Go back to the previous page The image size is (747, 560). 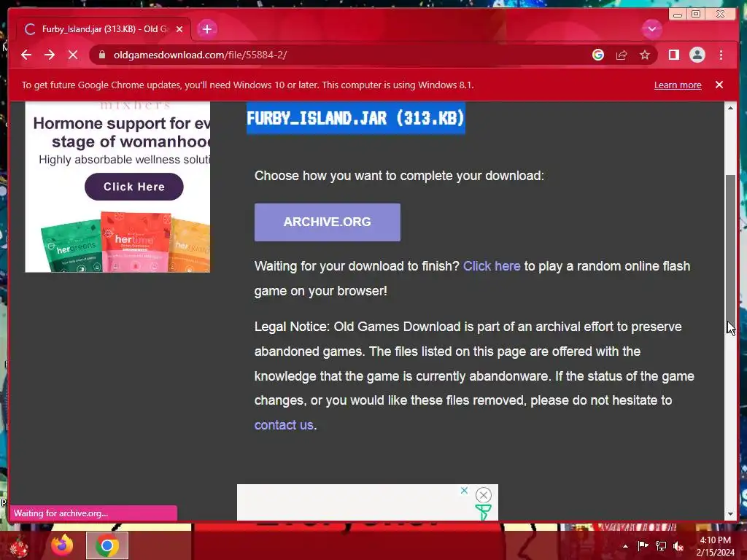point(26,55)
